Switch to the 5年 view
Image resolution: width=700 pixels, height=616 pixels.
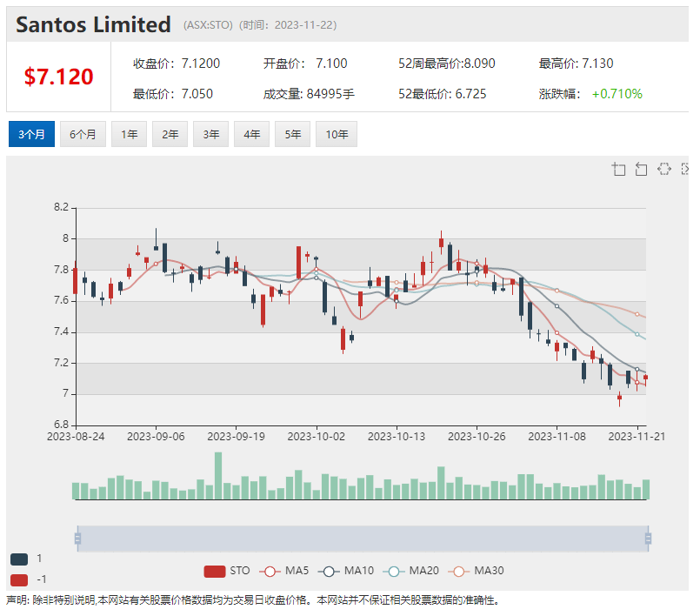click(292, 134)
